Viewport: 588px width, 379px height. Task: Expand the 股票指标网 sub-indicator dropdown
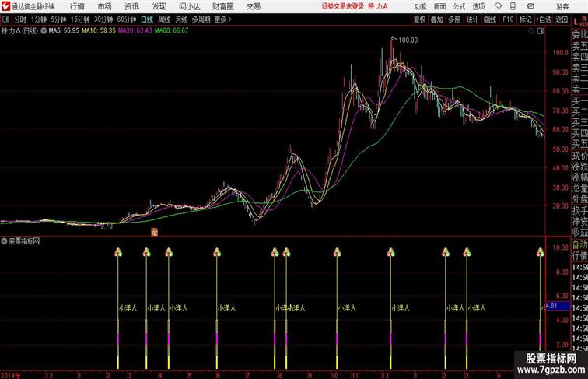pos(4,241)
